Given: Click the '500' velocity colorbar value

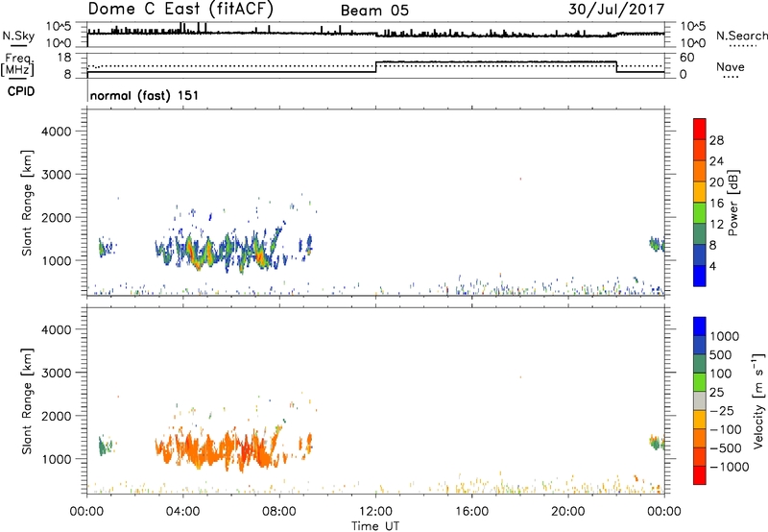Looking at the screenshot, I should click(721, 355).
